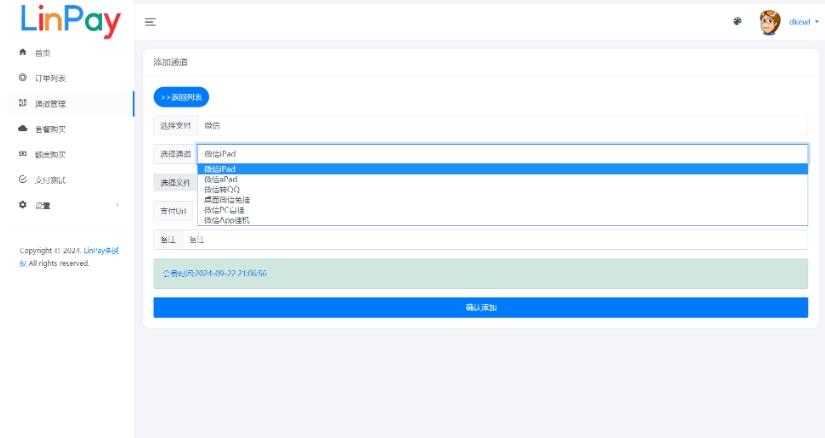The height and width of the screenshot is (438, 825).
Task: Toggle the sidebar with the hamburger icon
Action: click(150, 22)
